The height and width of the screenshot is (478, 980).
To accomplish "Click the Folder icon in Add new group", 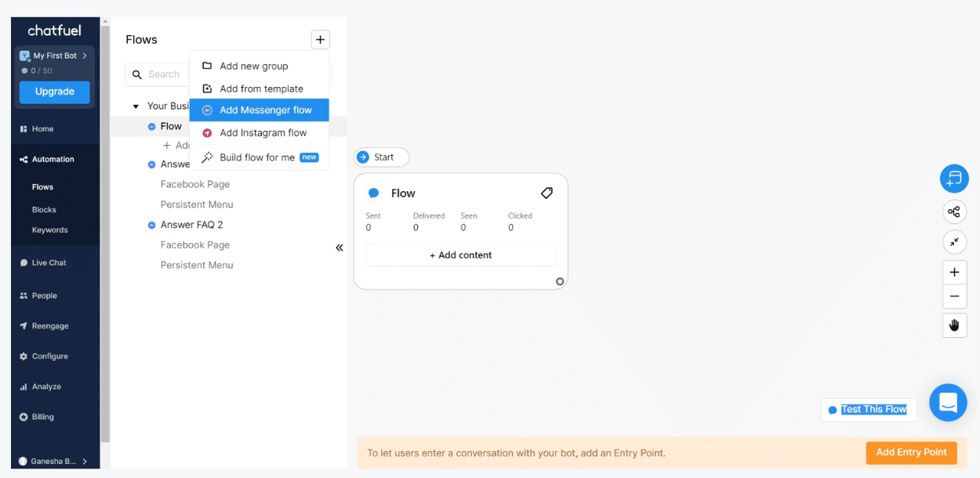I will click(x=207, y=66).
